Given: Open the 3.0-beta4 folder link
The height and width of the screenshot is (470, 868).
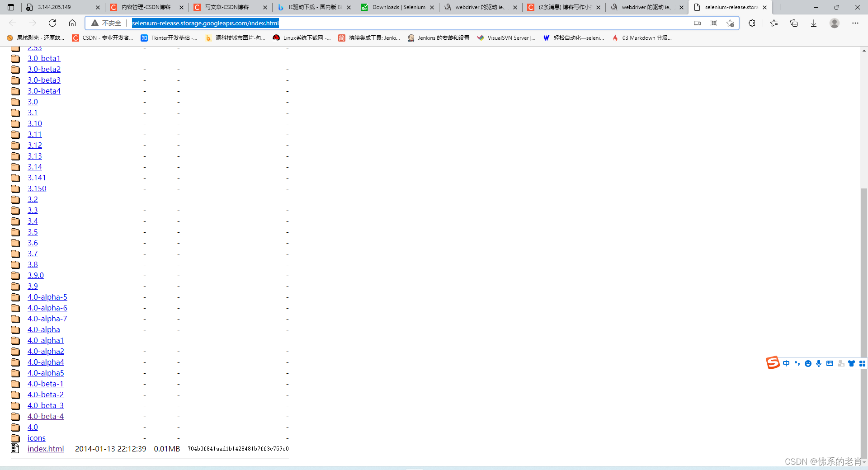Looking at the screenshot, I should [44, 91].
